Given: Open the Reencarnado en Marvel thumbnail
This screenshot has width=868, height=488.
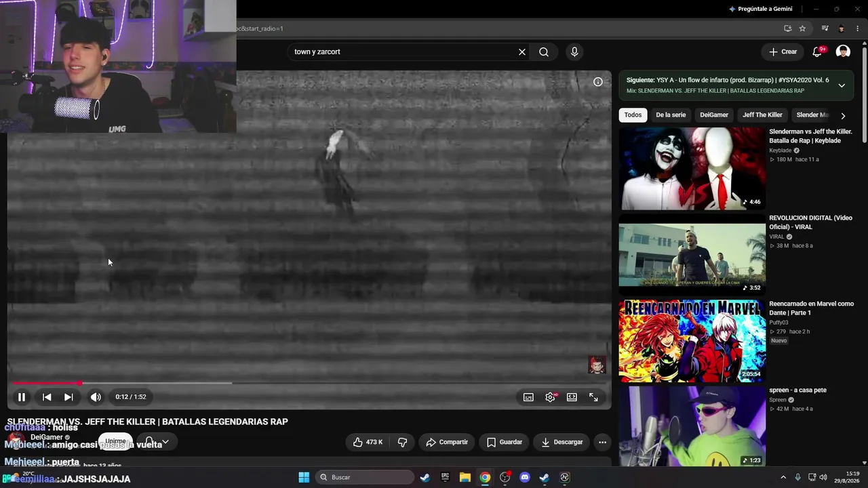Looking at the screenshot, I should pos(692,341).
